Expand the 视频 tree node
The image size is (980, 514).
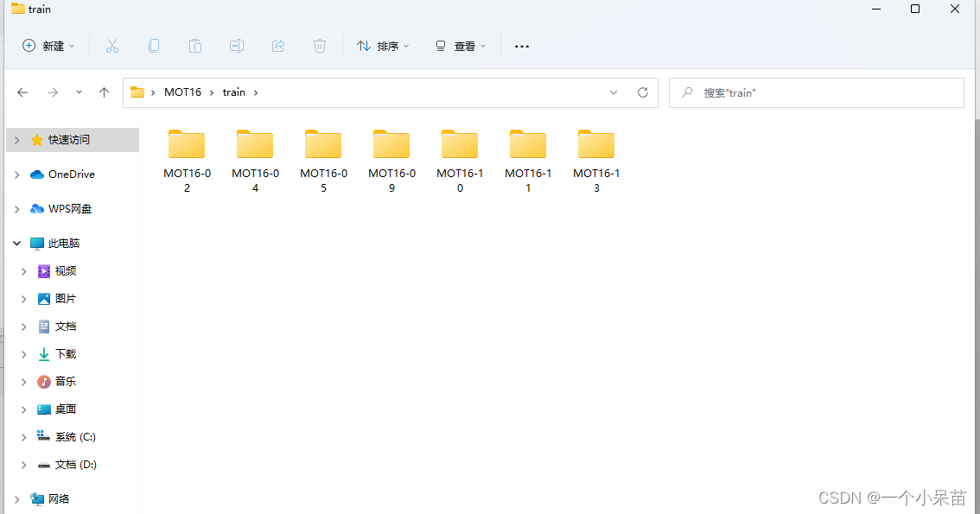point(23,271)
